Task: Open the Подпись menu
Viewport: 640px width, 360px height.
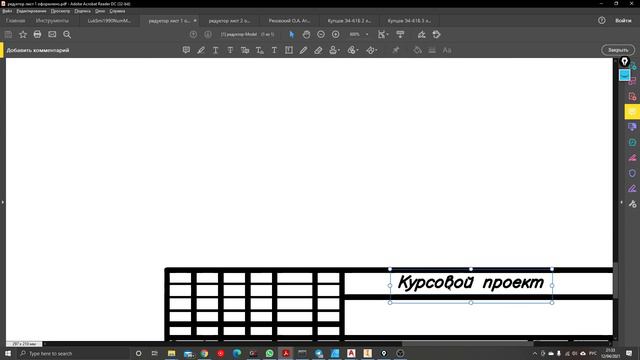Action: 82,11
